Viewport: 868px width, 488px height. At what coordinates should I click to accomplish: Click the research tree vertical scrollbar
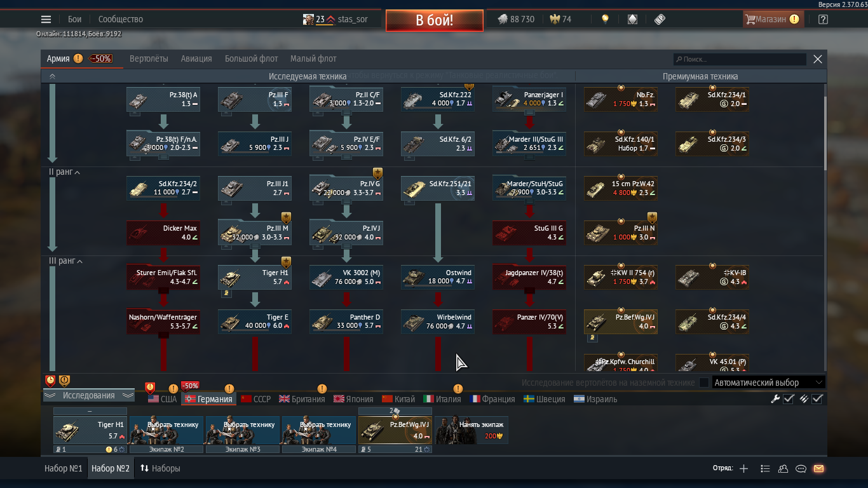[825, 133]
